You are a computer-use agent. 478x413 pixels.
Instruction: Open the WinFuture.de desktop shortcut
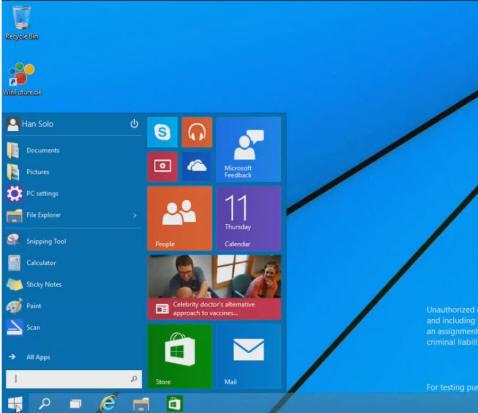22,79
